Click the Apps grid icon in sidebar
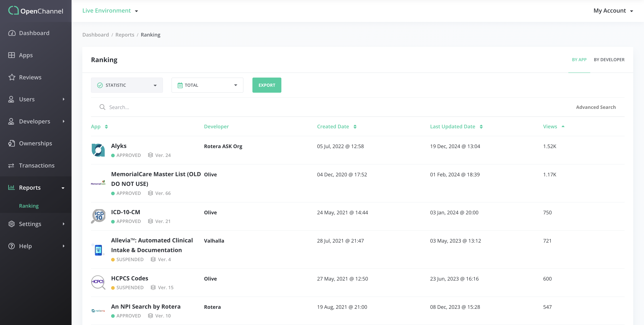Image resolution: width=644 pixels, height=325 pixels. pos(12,55)
